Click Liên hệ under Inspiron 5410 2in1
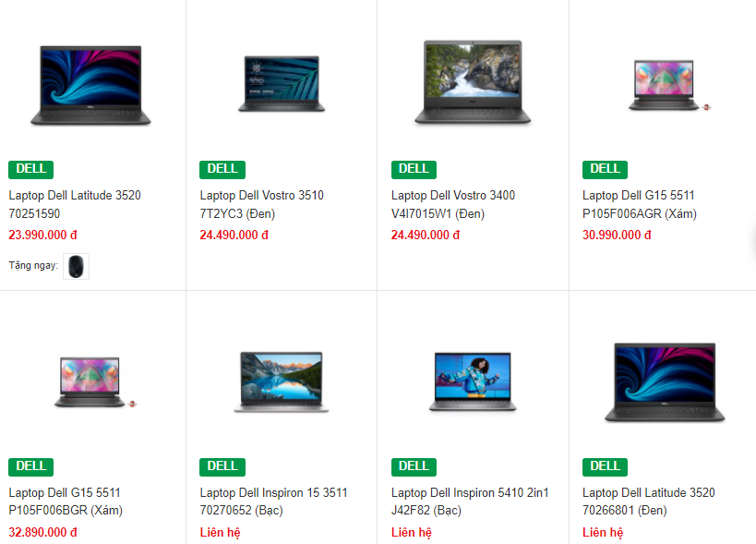756x544 pixels. pyautogui.click(x=412, y=532)
